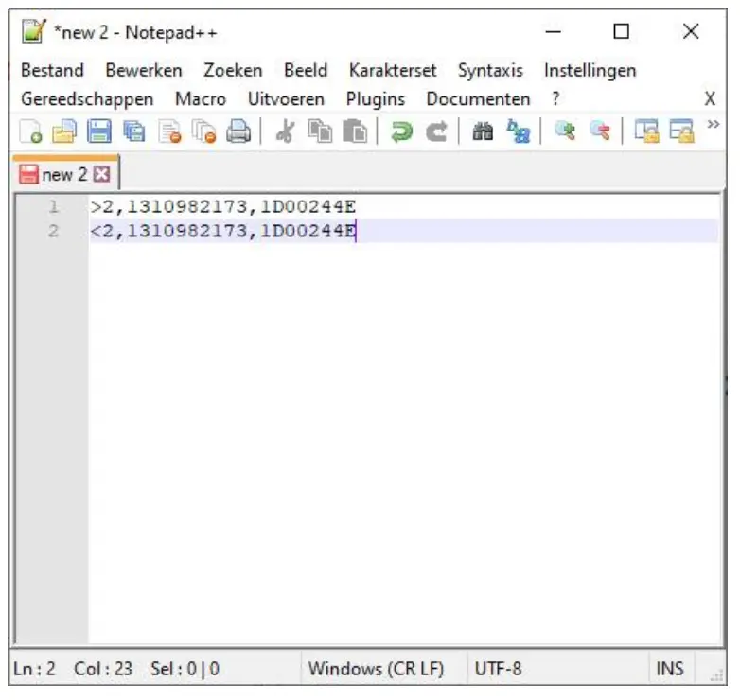Save all files toolbar icon
The width and height of the screenshot is (740, 700).
click(x=134, y=131)
